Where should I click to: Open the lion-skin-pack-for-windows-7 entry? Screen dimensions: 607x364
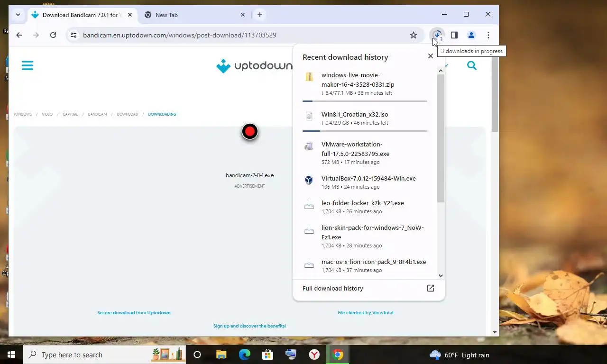click(365, 237)
